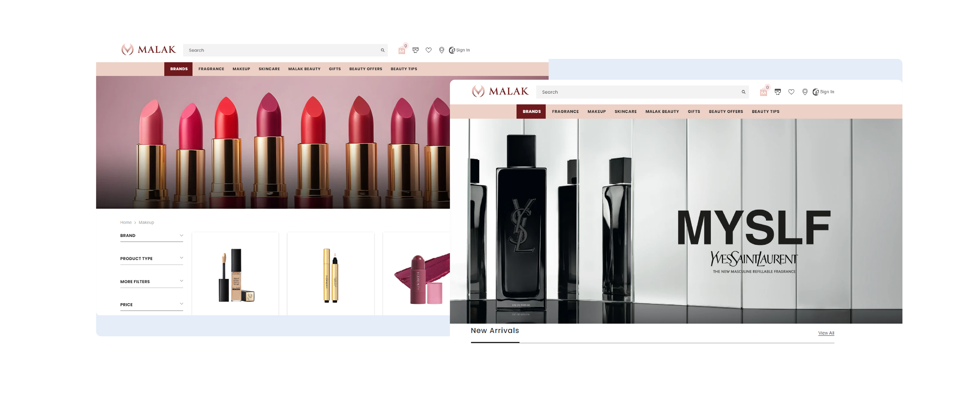980x398 pixels.
Task: Click the store locator pin in the left Makeup page header
Action: pos(441,50)
